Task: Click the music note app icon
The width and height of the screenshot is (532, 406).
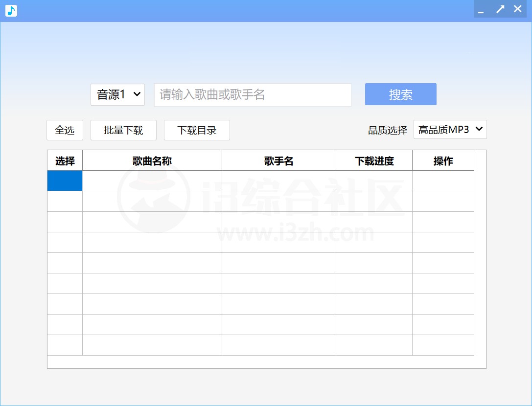Action: click(11, 11)
